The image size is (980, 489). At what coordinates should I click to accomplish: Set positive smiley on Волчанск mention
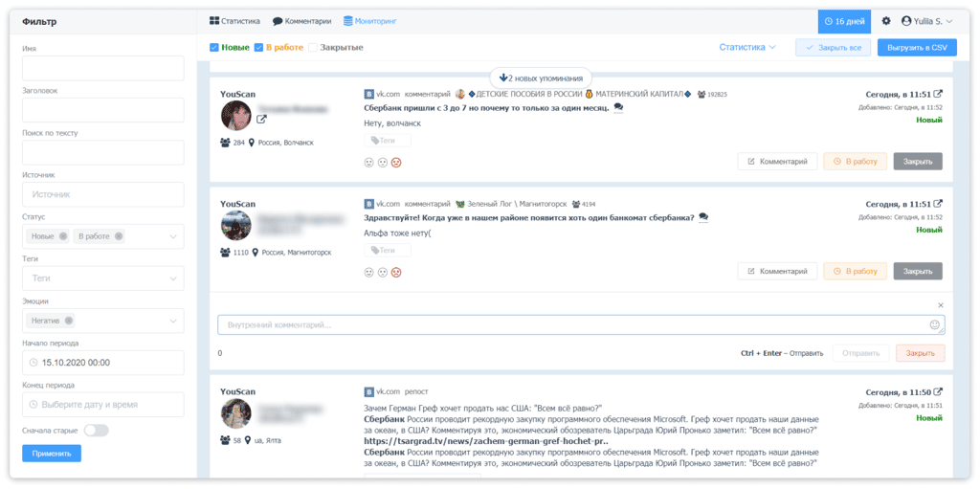point(368,163)
